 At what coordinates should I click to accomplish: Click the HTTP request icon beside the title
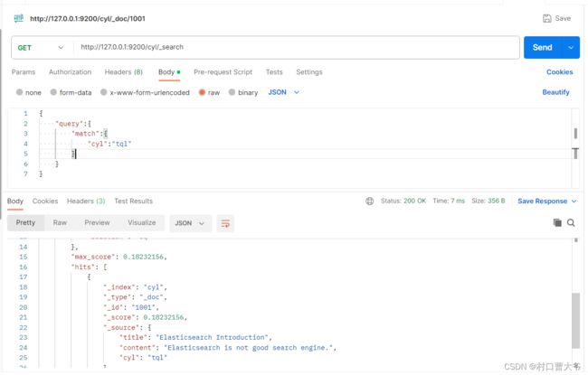[x=19, y=18]
